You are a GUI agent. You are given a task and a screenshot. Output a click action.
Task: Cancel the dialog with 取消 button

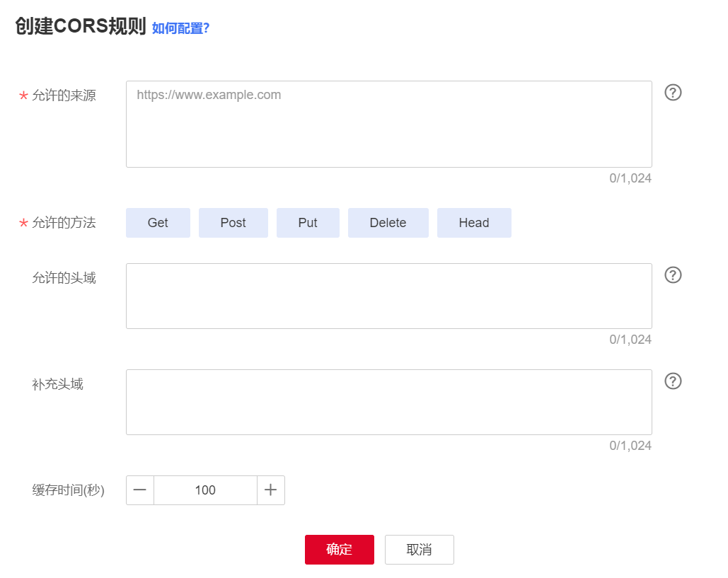pos(419,550)
